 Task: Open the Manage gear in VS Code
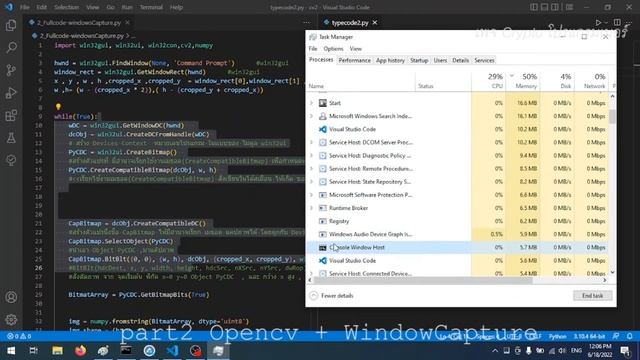(11, 320)
